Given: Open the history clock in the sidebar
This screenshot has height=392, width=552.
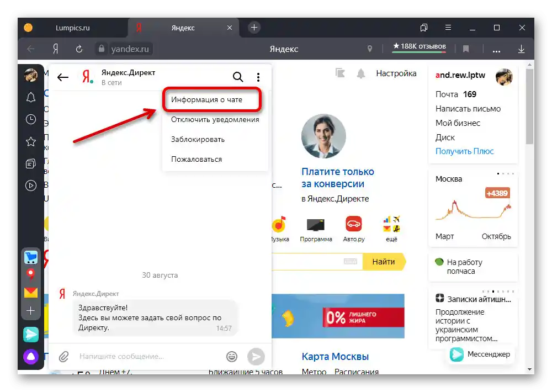Looking at the screenshot, I should click(x=31, y=119).
